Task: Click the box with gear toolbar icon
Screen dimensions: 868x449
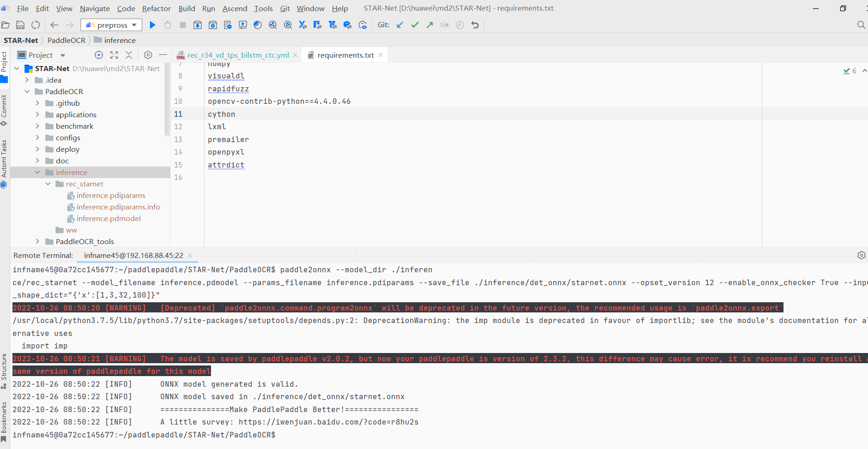Action: tap(213, 25)
